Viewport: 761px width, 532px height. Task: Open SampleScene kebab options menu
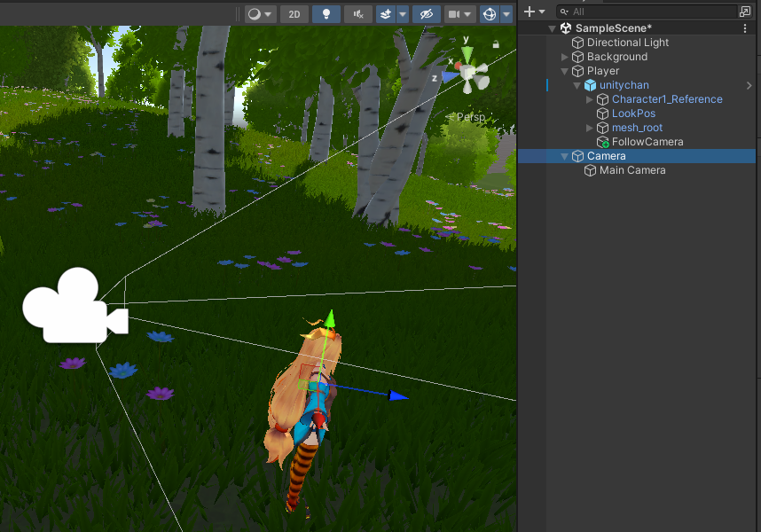745,28
